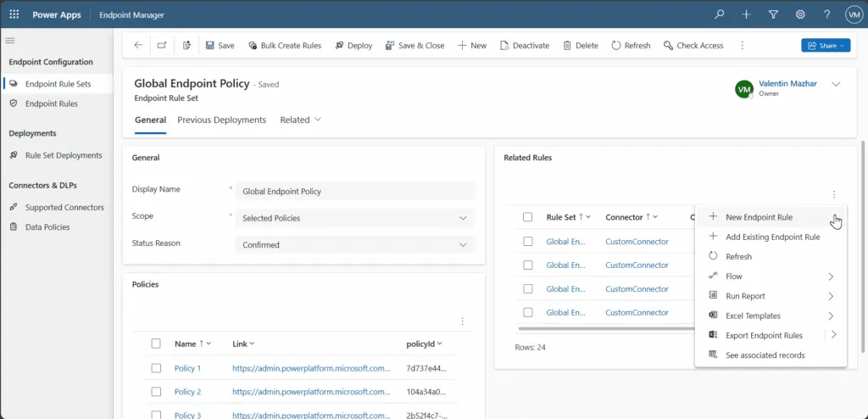
Task: Open the settings gear icon
Action: (x=800, y=14)
